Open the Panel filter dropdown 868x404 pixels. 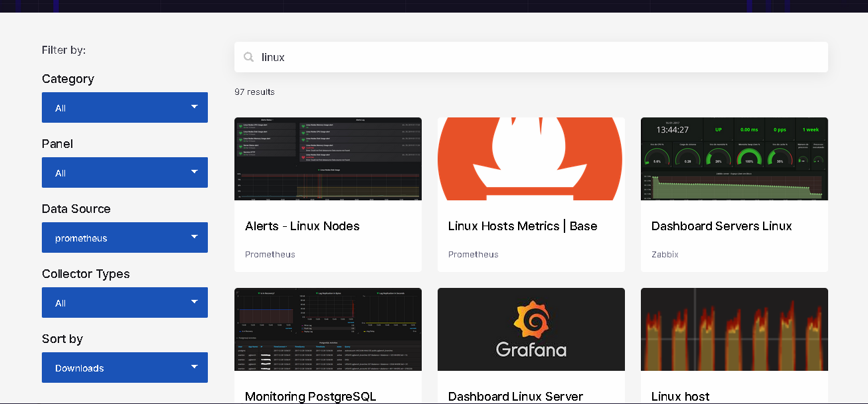coord(125,172)
